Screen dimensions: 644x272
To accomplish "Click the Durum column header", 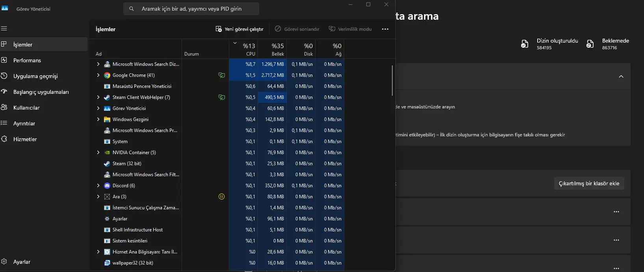I will [205, 49].
